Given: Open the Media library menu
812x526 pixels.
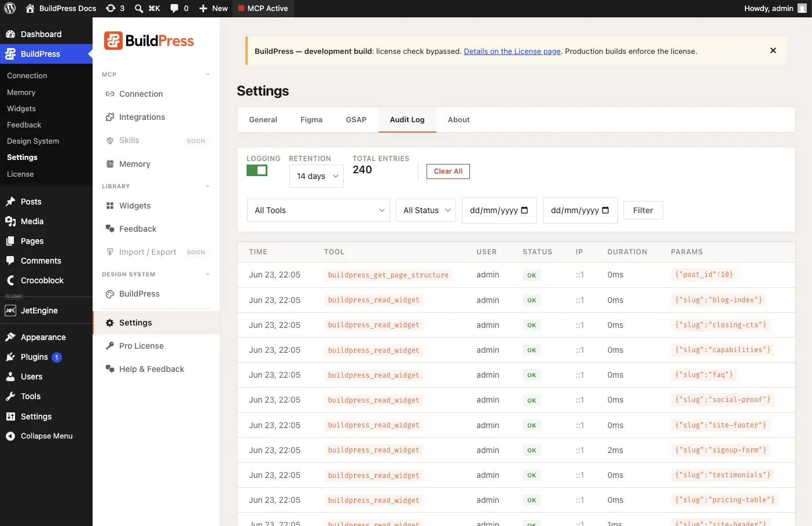Looking at the screenshot, I should (46, 221).
